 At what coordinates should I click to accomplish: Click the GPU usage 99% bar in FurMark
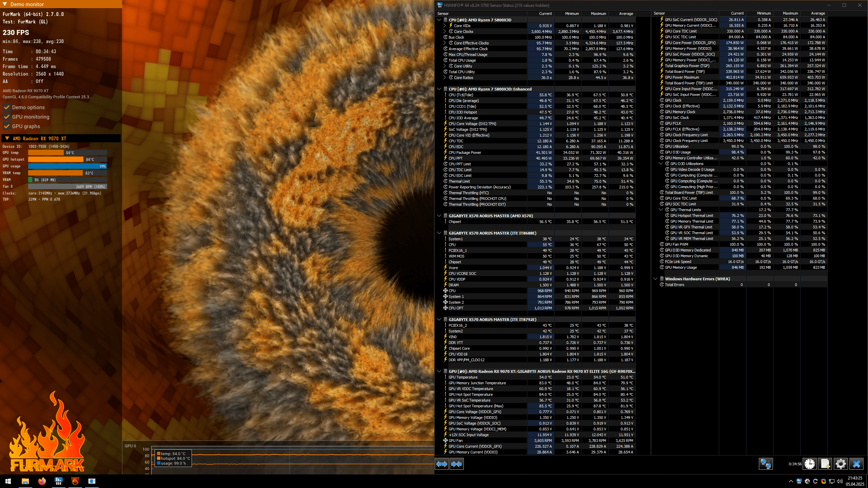tap(67, 166)
